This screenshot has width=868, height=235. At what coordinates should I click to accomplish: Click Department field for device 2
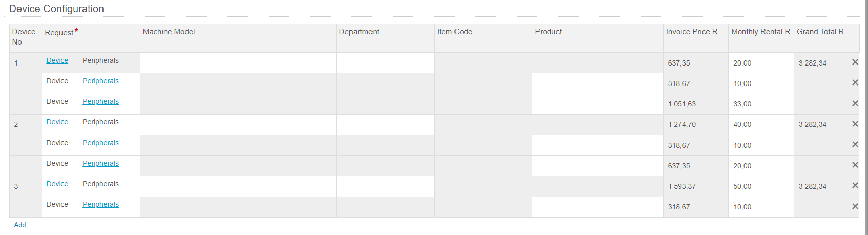[385, 124]
